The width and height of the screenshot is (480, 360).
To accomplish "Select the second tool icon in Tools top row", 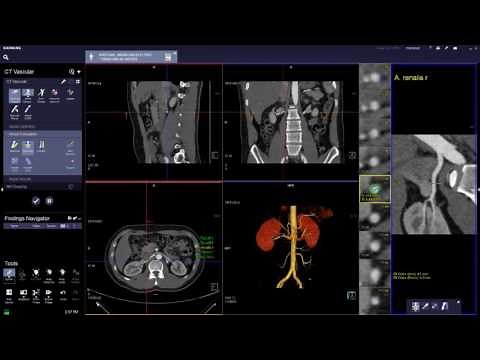I will [x=22, y=275].
